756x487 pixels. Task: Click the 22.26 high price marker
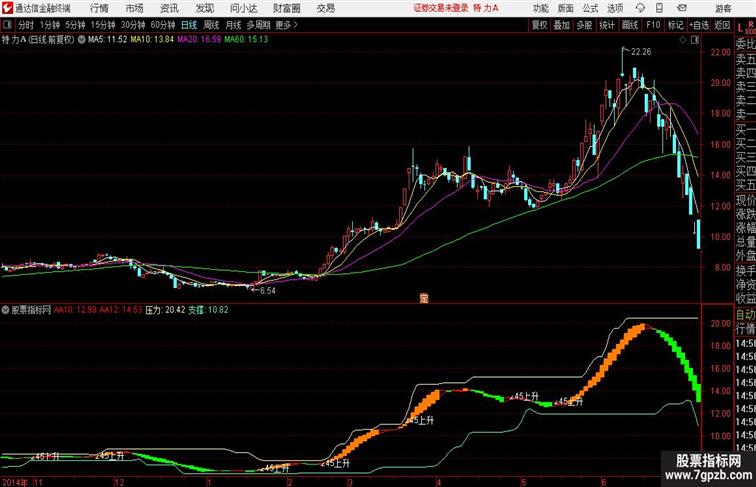click(641, 52)
